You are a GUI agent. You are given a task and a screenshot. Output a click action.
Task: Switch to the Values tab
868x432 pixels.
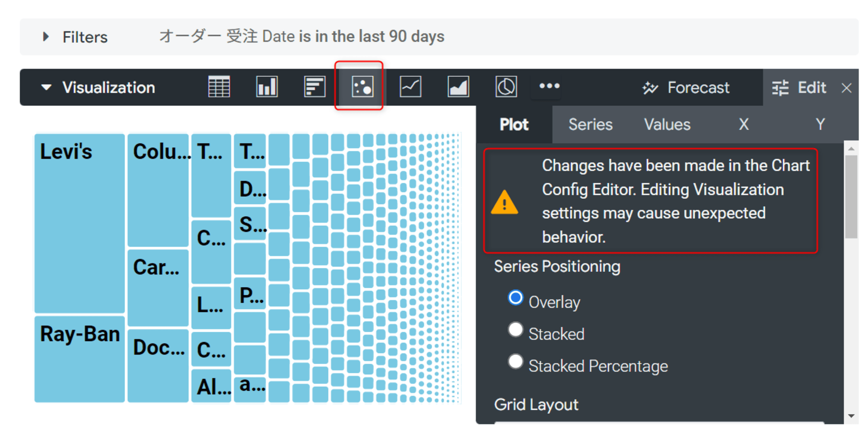point(667,125)
